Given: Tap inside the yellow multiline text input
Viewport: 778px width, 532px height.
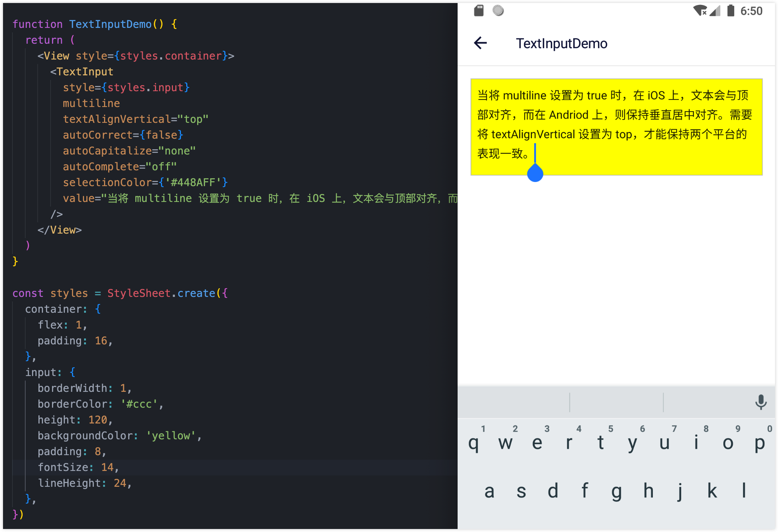Looking at the screenshot, I should (616, 127).
